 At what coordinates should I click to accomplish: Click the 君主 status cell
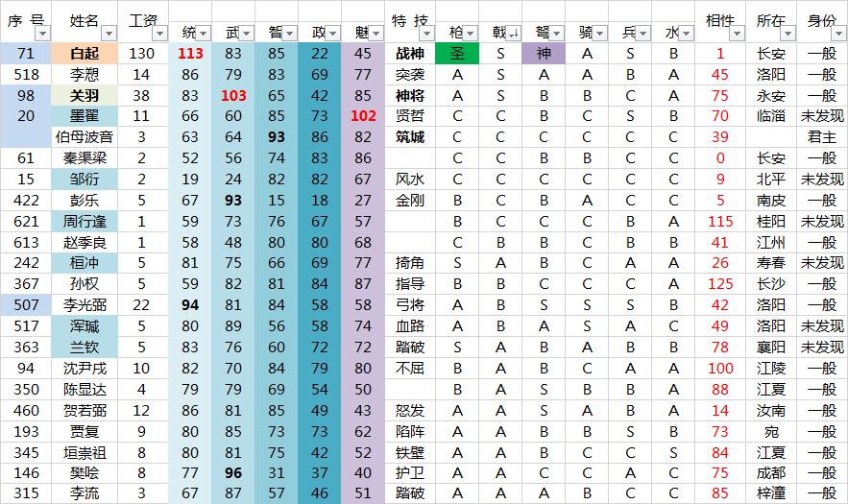coord(822,137)
